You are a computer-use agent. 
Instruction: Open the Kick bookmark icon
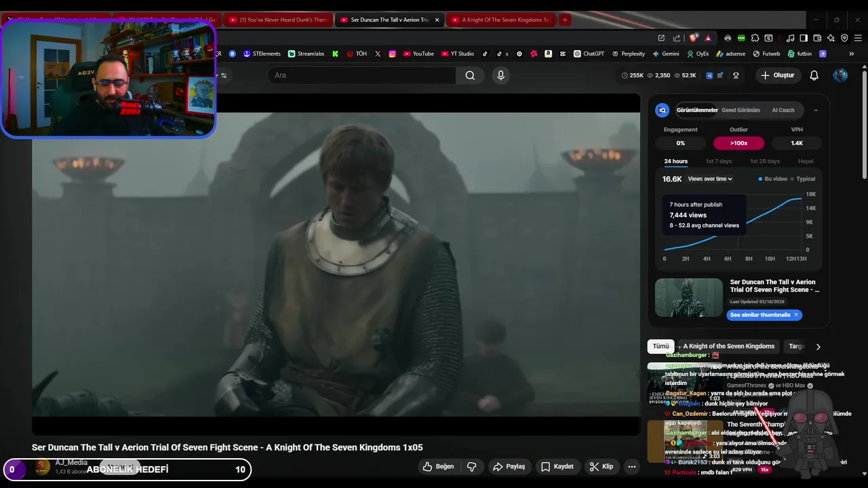click(335, 54)
